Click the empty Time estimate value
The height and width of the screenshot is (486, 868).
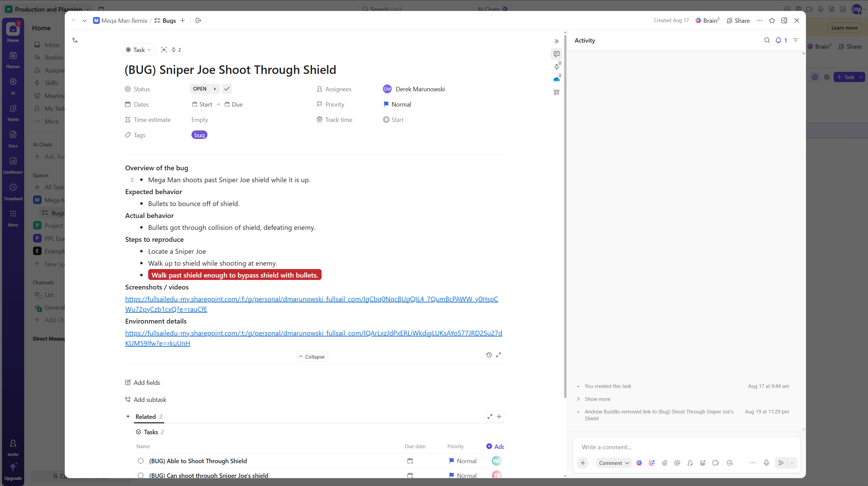click(x=200, y=120)
